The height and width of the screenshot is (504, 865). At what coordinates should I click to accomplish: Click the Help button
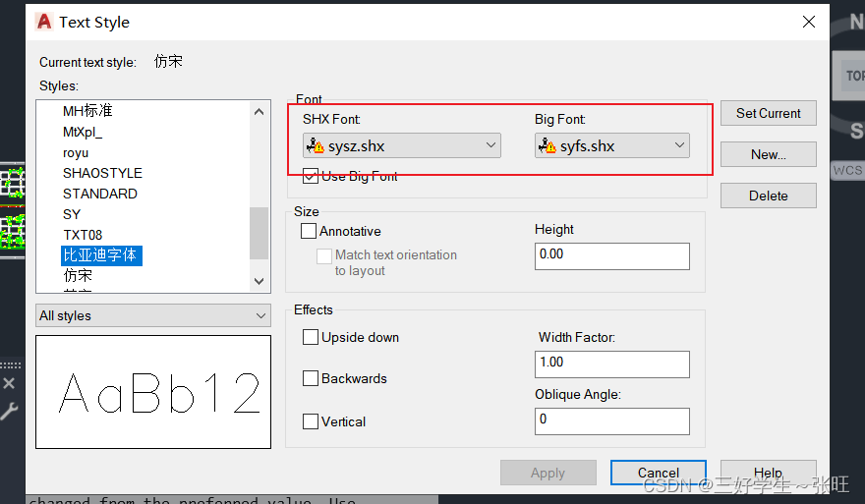[x=768, y=473]
